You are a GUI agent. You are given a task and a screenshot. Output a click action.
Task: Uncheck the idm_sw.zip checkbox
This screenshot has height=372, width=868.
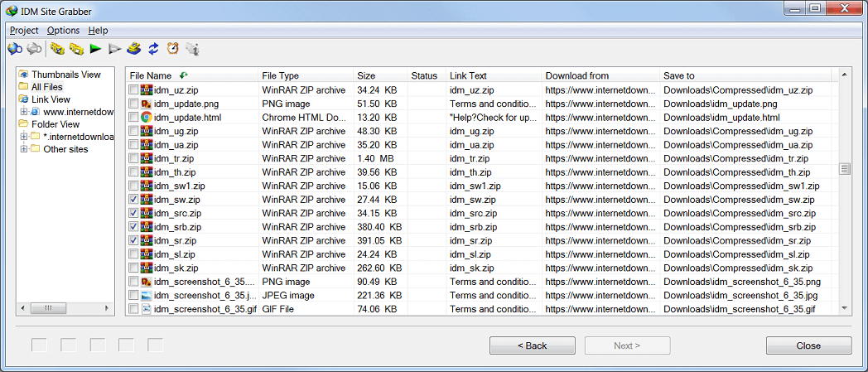tap(134, 200)
